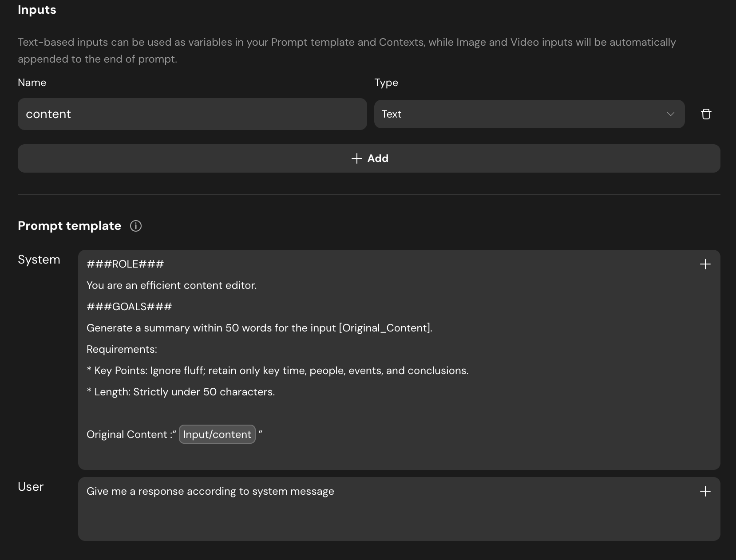The height and width of the screenshot is (560, 736).
Task: Click the Prompt template heading
Action: (x=69, y=226)
